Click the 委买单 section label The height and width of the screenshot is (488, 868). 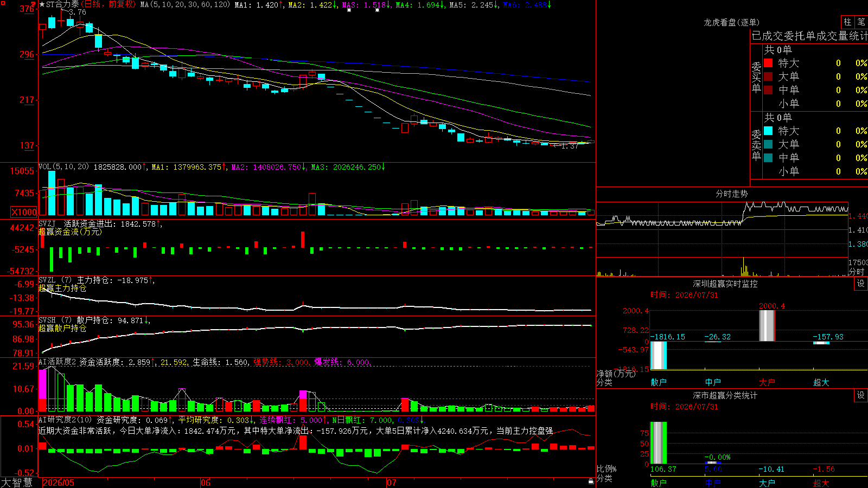pyautogui.click(x=756, y=77)
